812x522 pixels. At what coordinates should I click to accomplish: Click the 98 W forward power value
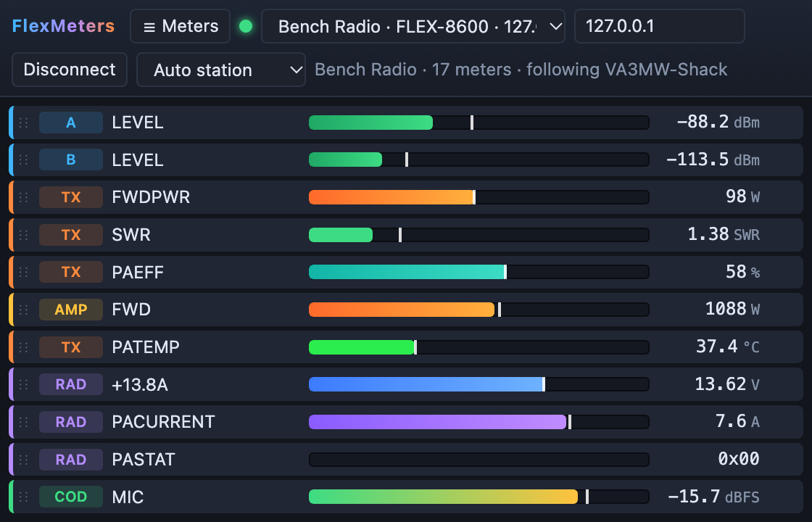(x=743, y=196)
